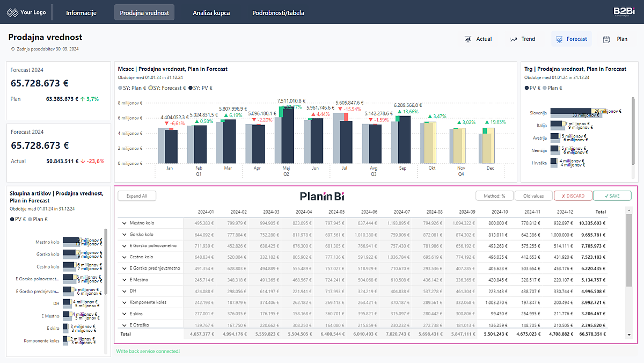Save the forecast table changes

pyautogui.click(x=612, y=196)
